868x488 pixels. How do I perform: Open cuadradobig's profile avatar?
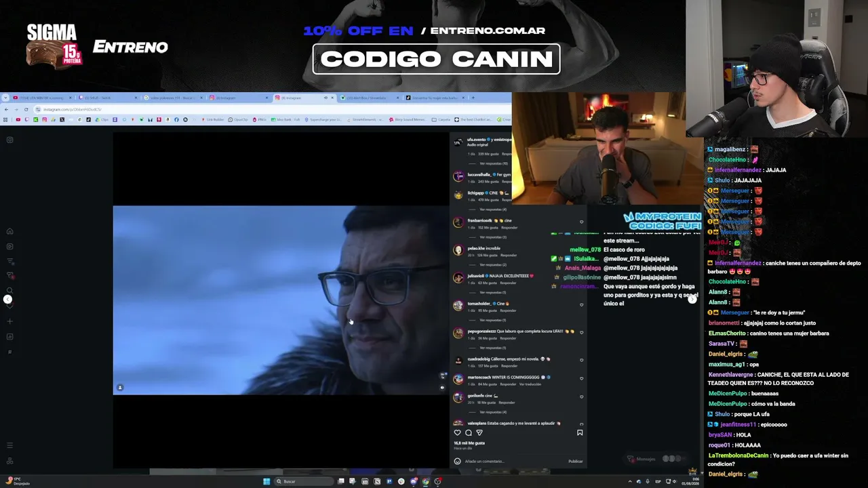(458, 361)
